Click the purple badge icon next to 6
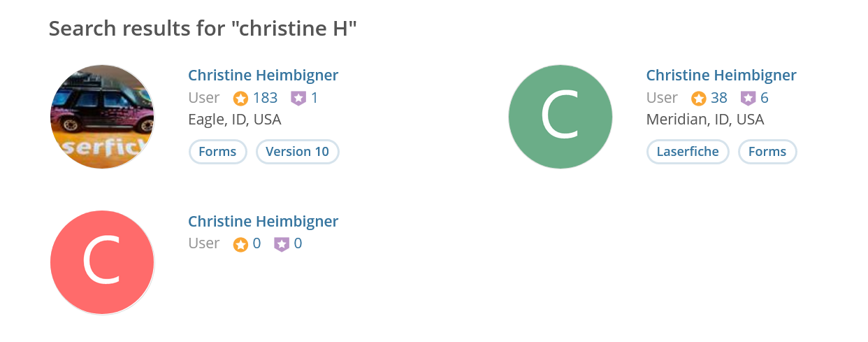 [748, 99]
